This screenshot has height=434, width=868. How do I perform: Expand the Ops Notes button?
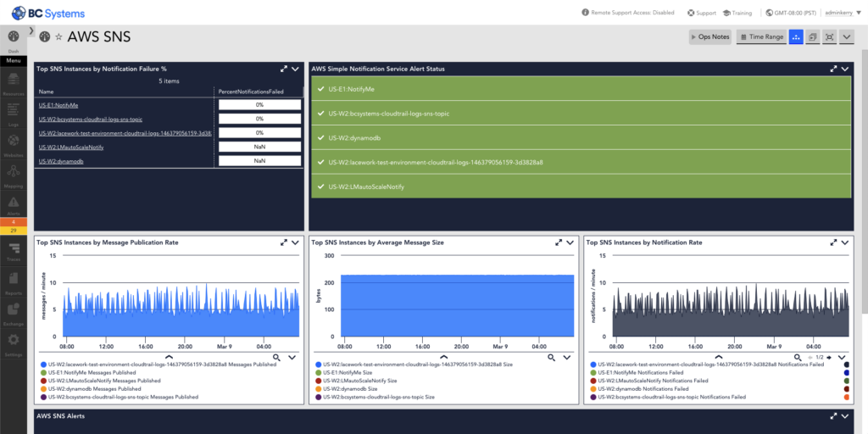pos(710,37)
